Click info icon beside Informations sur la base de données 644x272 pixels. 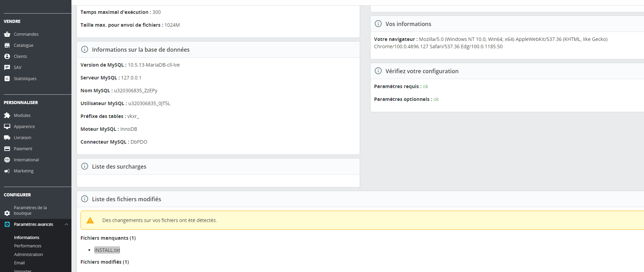coord(85,49)
